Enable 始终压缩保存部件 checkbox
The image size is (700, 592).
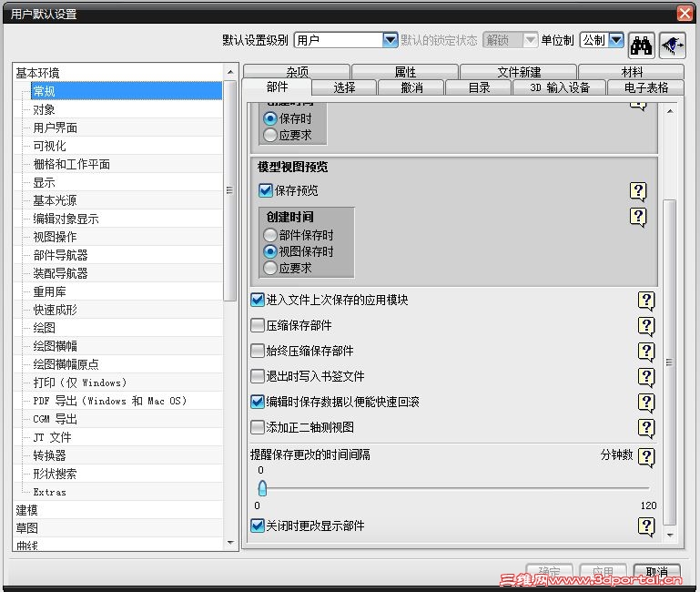258,351
